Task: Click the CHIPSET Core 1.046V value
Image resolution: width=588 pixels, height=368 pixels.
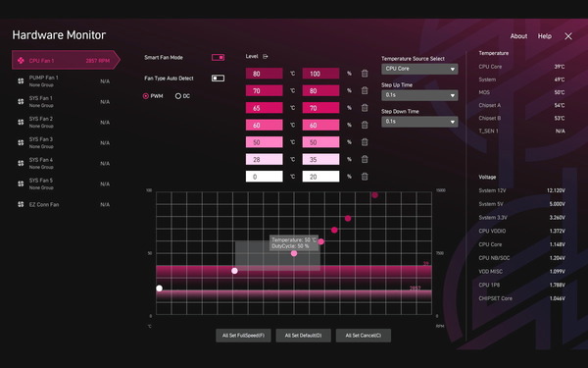Action: click(x=557, y=298)
